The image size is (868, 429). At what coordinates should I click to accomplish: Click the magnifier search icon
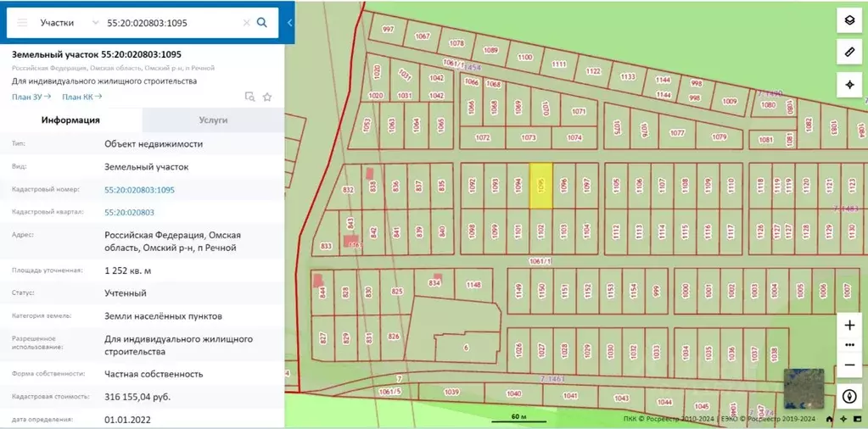tap(262, 23)
